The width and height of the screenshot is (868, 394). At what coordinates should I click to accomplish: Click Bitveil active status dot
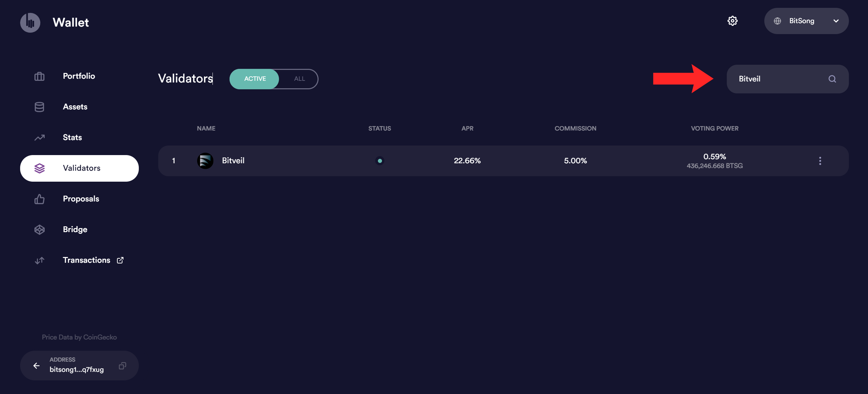(380, 161)
